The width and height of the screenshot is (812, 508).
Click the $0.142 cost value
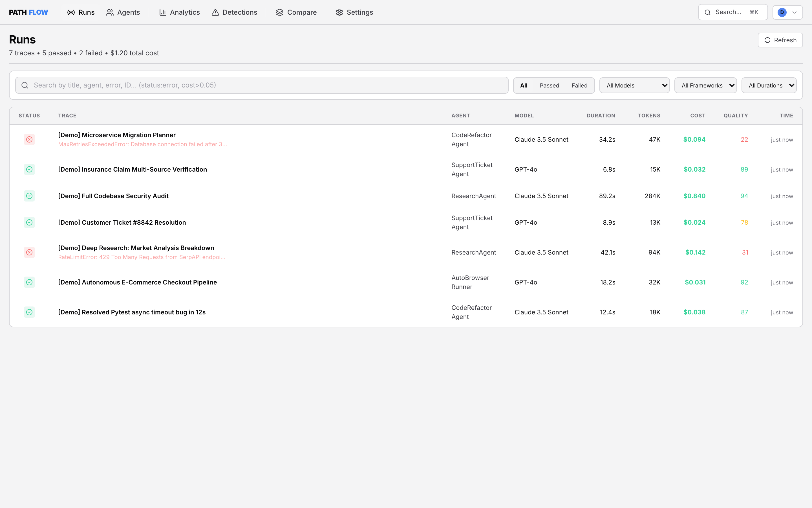pyautogui.click(x=695, y=252)
